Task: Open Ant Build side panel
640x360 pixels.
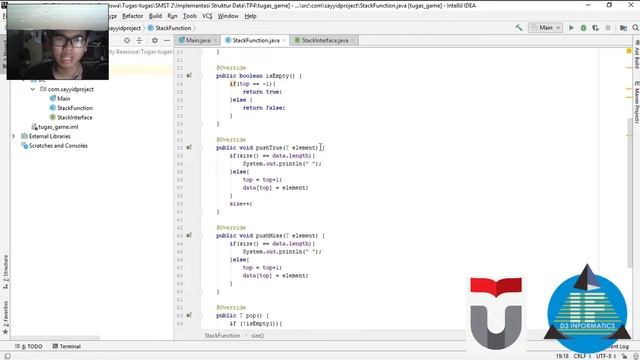Action: [x=636, y=54]
